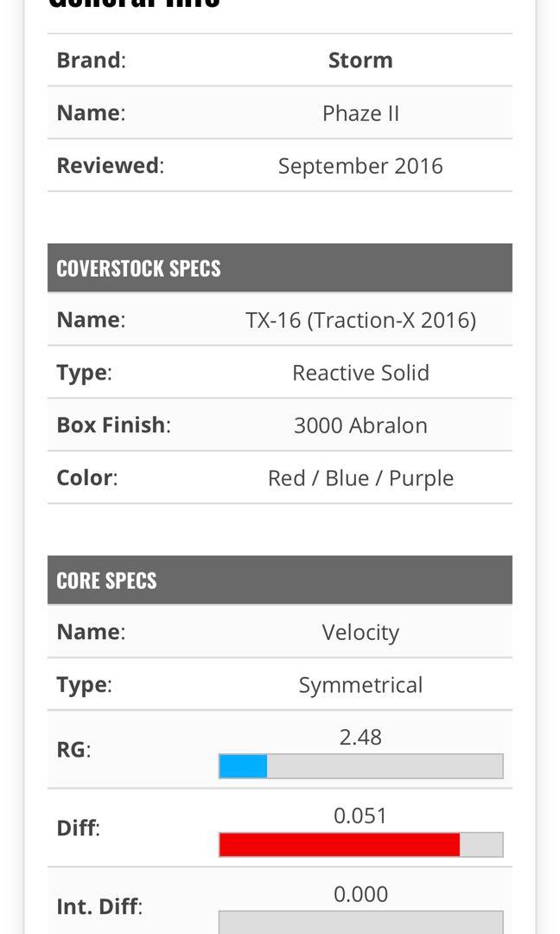Click the TX-16 (Traction-X 2016) coverstock name

[360, 320]
